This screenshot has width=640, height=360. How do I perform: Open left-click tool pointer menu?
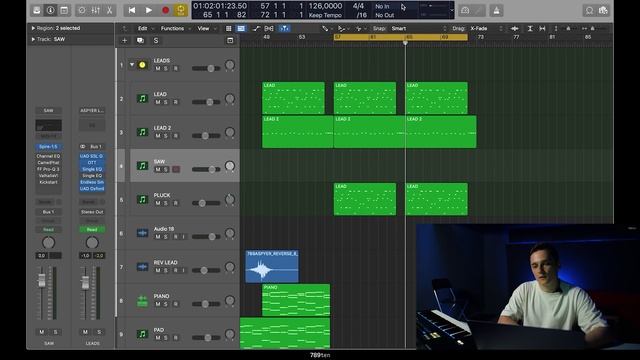pyautogui.click(x=326, y=29)
